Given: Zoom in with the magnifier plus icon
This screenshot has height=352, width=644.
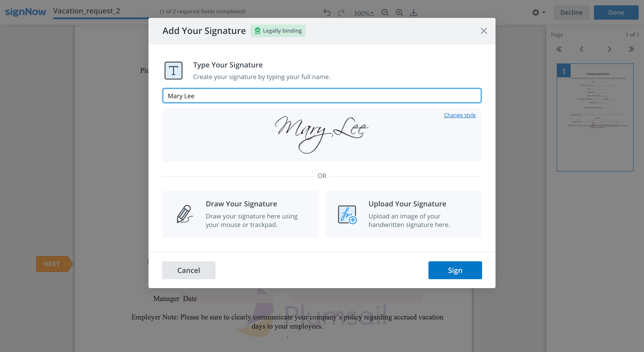Looking at the screenshot, I should (399, 13).
